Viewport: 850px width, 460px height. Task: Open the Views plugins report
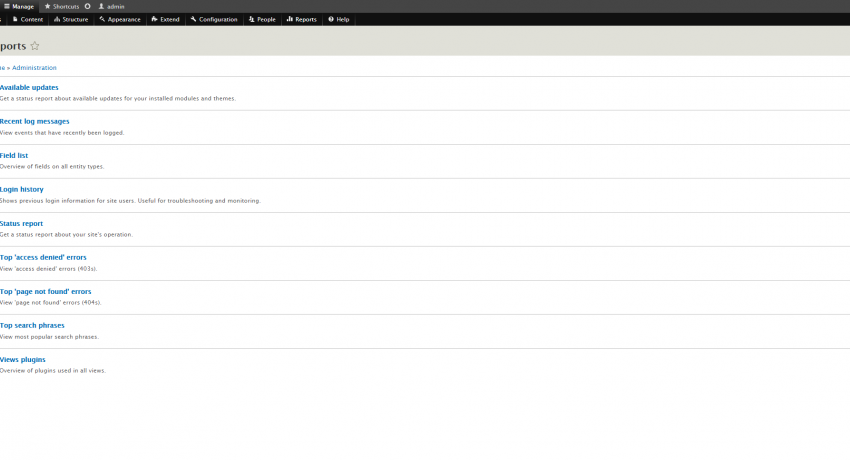[x=23, y=360]
